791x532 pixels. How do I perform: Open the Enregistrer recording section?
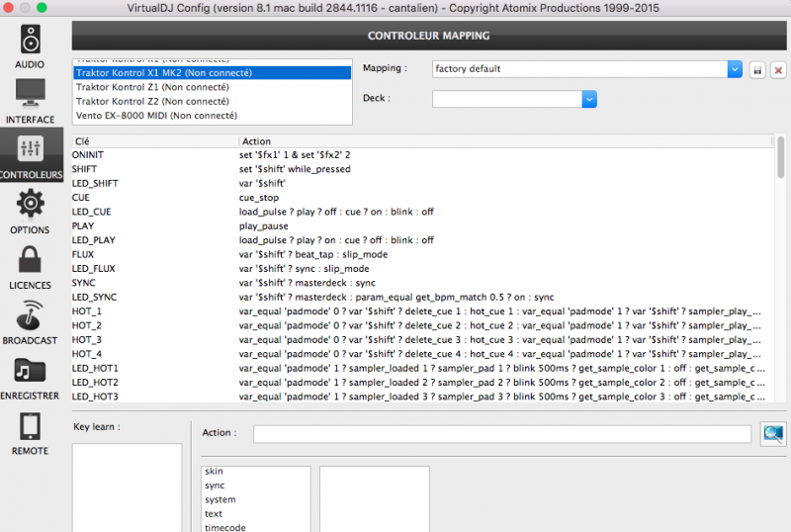pos(30,378)
